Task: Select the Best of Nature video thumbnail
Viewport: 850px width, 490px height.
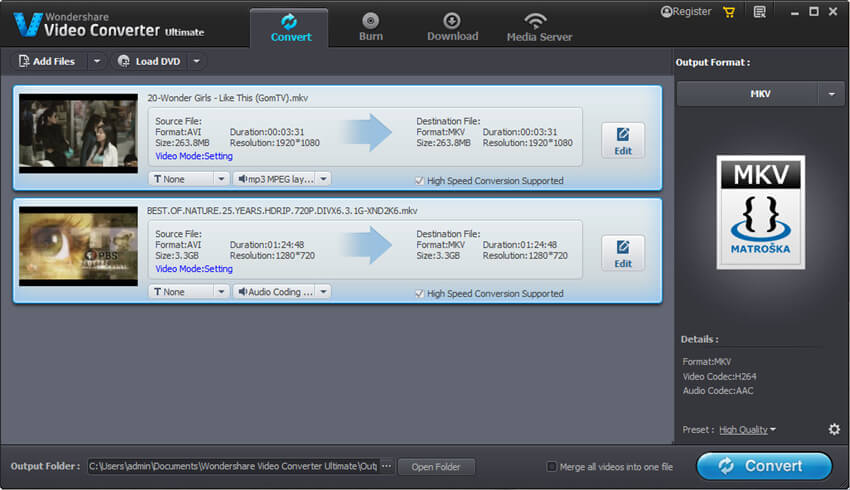Action: click(x=79, y=246)
